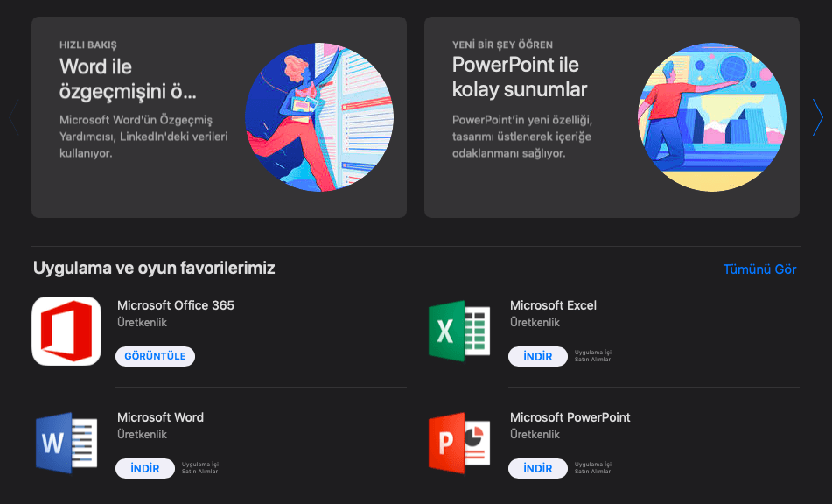Advance the featured cards with right chevron
Screen dimensions: 832x504
[x=817, y=117]
